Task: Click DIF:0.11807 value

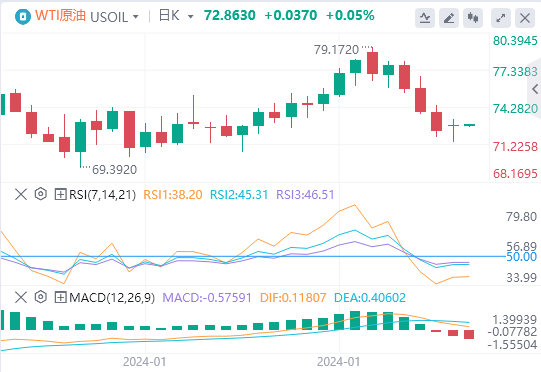Action: click(293, 297)
